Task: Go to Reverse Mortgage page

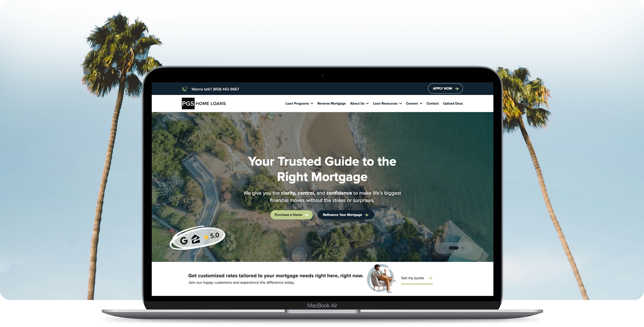Action: pos(331,104)
